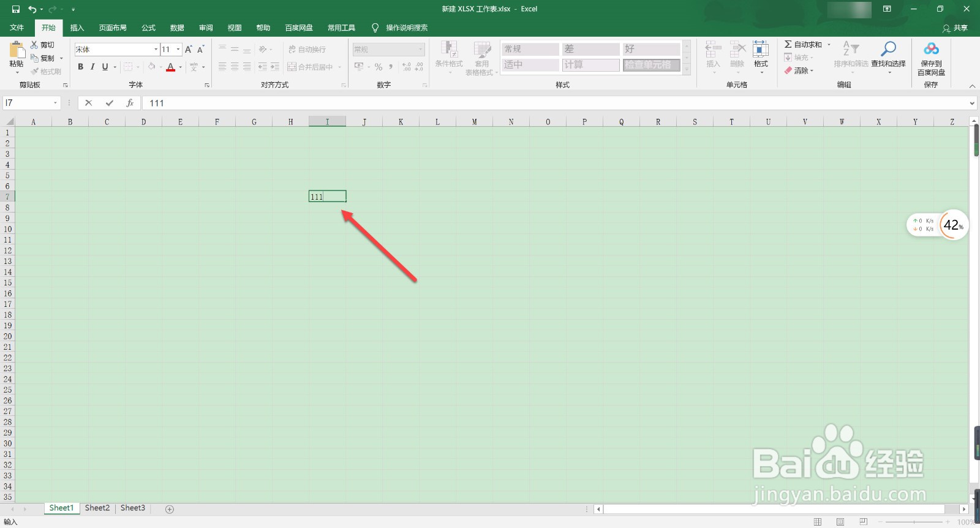Switch to the 插入 (Insert) ribbon tab
The height and width of the screenshot is (528, 980).
pos(77,28)
